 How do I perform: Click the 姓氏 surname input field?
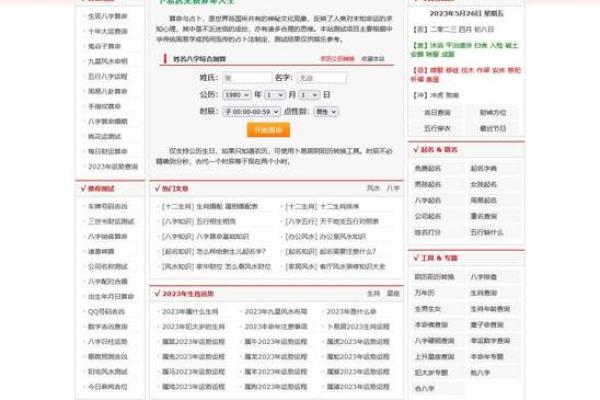click(247, 78)
